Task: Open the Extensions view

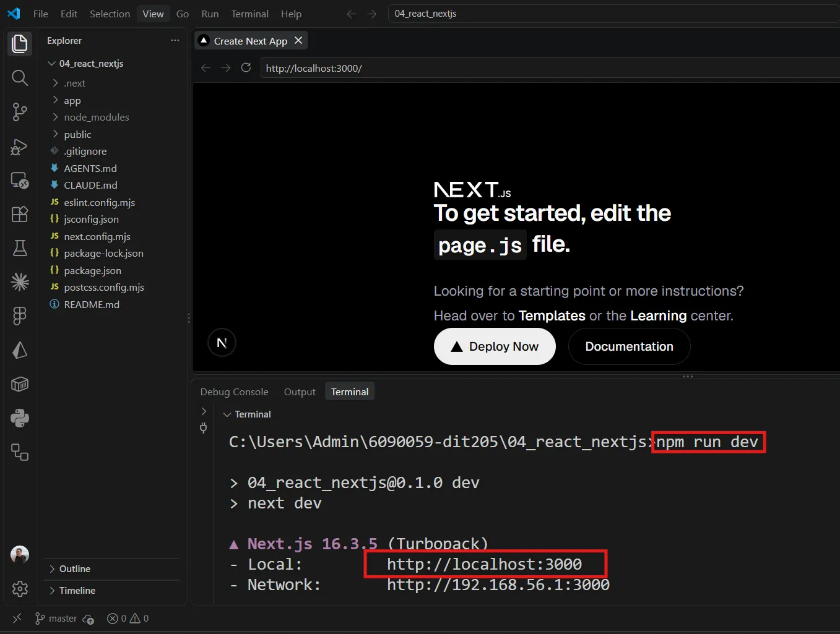Action: click(x=20, y=214)
